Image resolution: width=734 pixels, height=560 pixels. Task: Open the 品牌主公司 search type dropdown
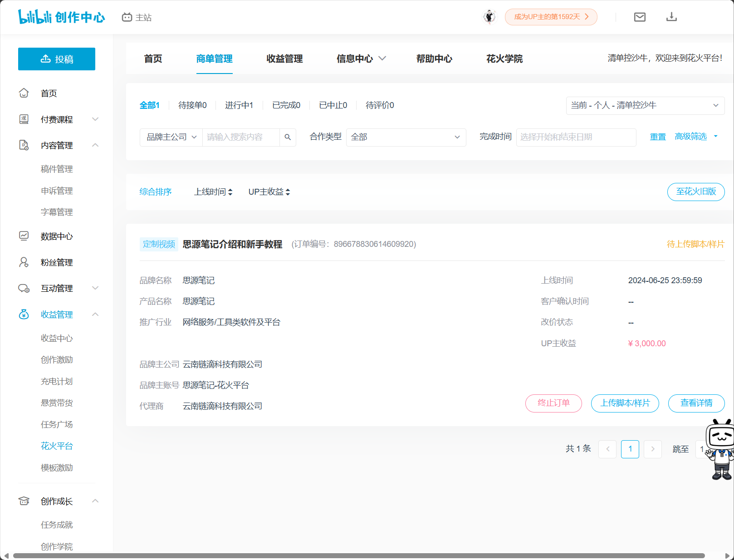171,137
